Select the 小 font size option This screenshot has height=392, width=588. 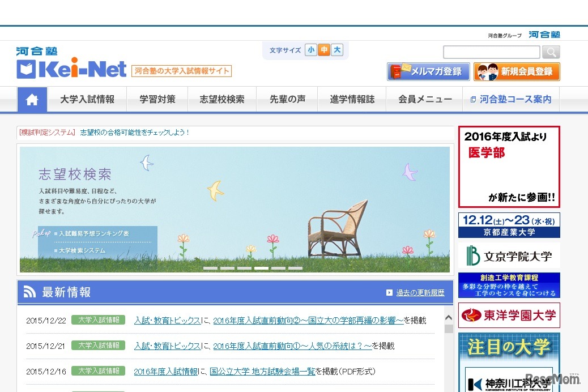point(310,50)
